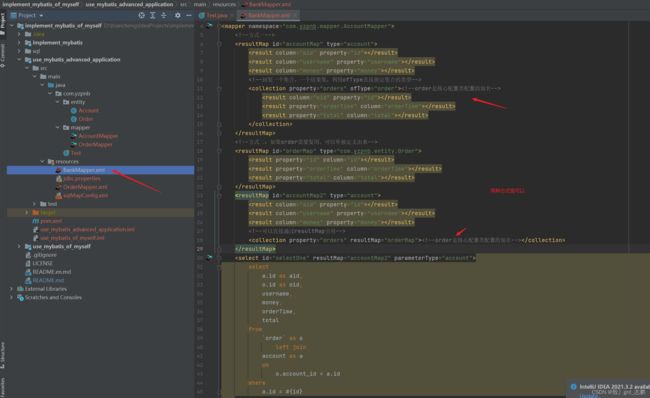
Task: Collapse the resources folder node
Action: coord(42,161)
